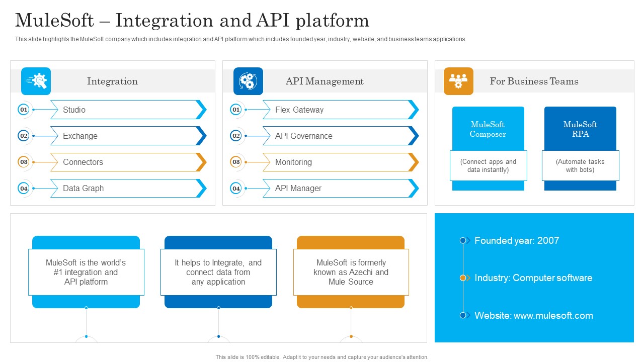
Task: Select the 03 badge beside Connectors
Action: pos(24,162)
